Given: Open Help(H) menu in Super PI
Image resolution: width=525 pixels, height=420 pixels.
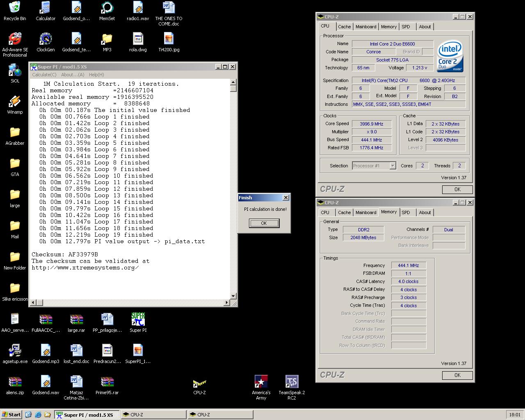Looking at the screenshot, I should [x=96, y=75].
